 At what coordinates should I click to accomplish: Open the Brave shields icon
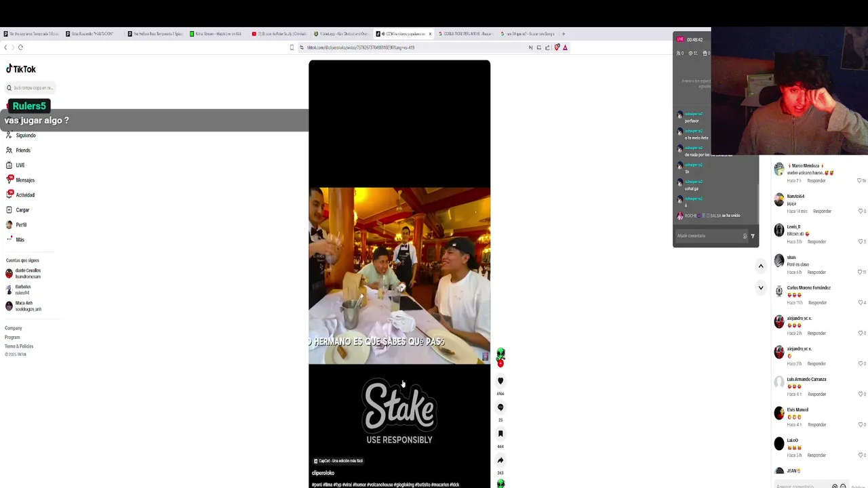tap(557, 47)
